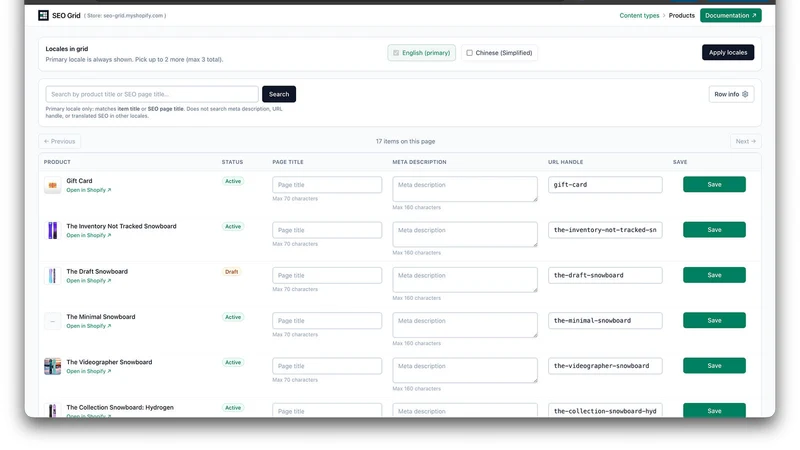Save The Minimal Snowboard row
The height and width of the screenshot is (450, 800).
pyautogui.click(x=714, y=320)
